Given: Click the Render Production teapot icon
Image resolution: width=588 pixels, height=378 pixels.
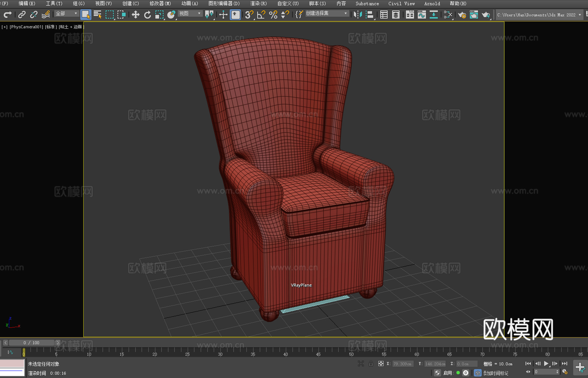Looking at the screenshot, I should (486, 14).
